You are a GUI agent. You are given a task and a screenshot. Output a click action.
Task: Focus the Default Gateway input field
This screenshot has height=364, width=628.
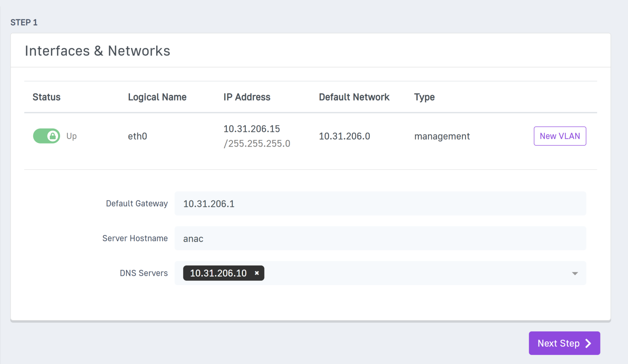click(x=380, y=204)
